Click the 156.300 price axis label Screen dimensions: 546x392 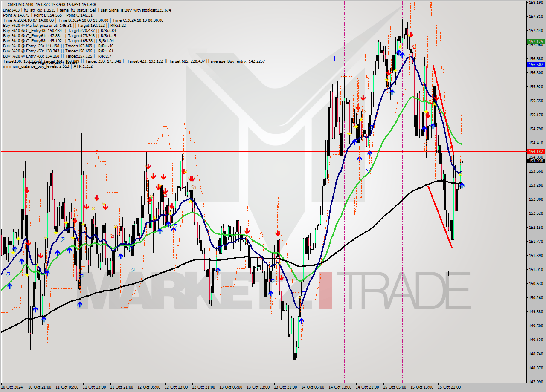point(536,73)
